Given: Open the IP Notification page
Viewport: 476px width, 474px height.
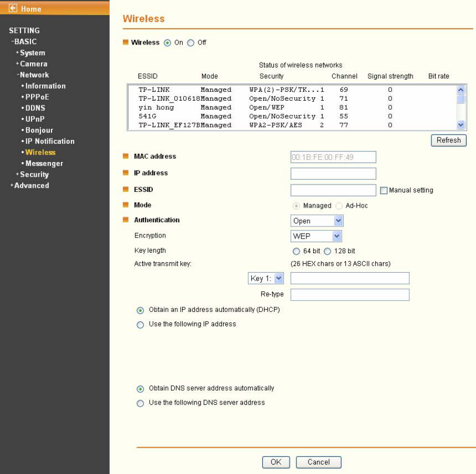Looking at the screenshot, I should [x=50, y=142].
